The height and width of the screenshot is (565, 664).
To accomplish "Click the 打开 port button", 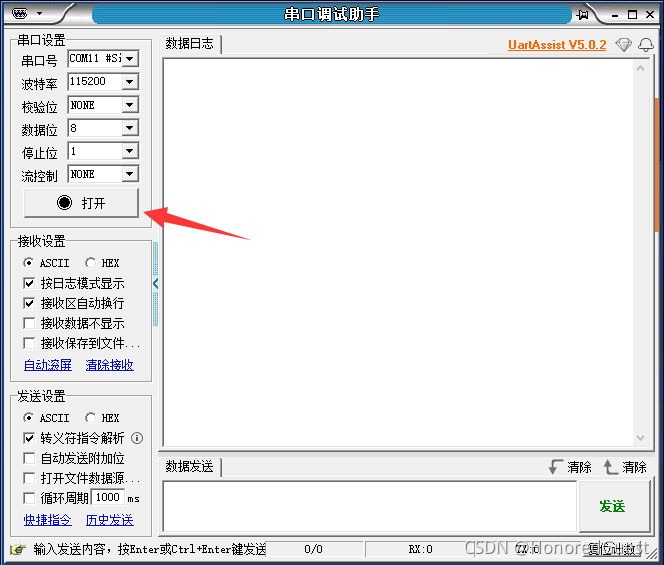I will coord(81,203).
